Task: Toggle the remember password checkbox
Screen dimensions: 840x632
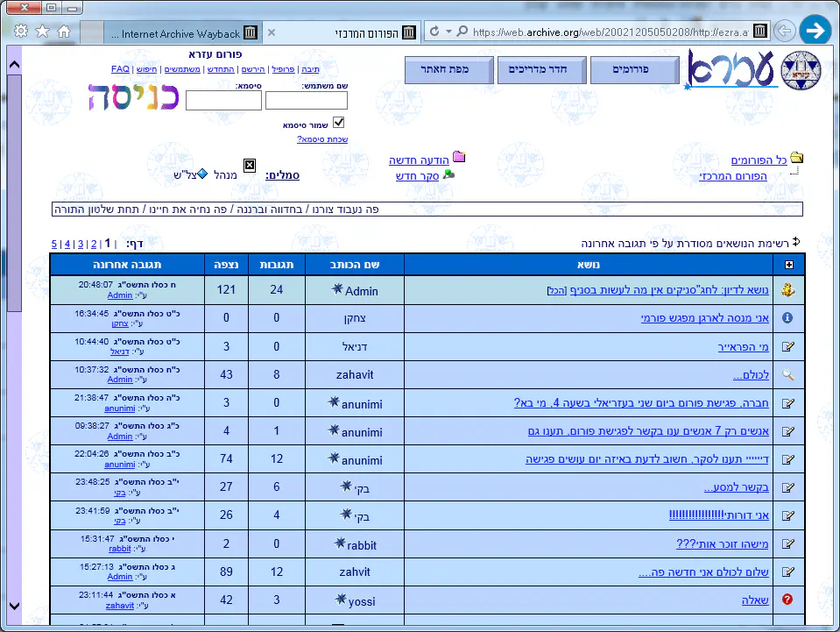Action: point(339,123)
